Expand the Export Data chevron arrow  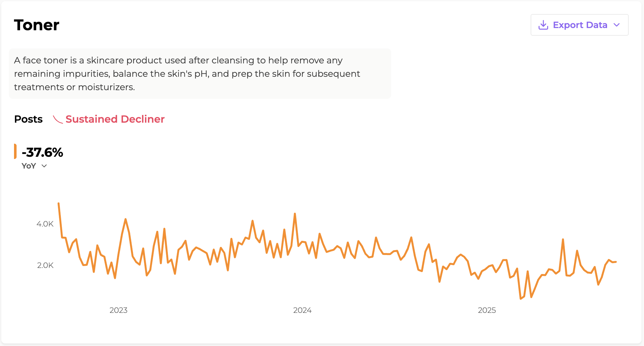click(617, 25)
